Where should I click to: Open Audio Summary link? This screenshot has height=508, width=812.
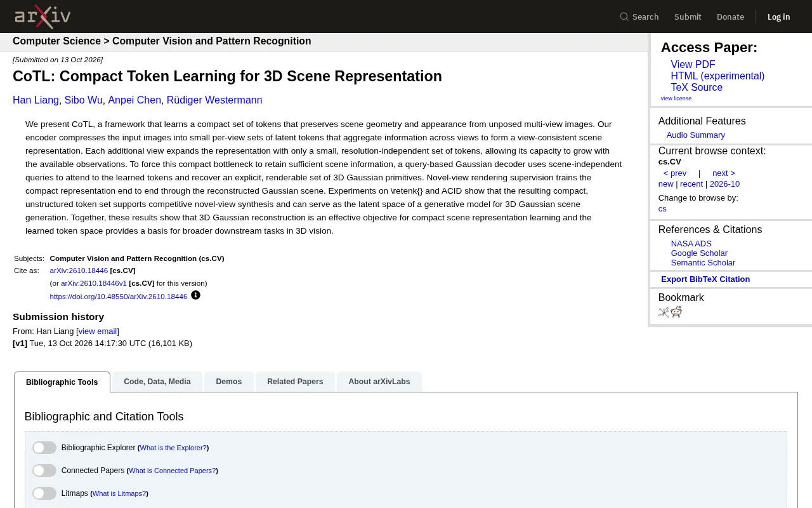695,135
